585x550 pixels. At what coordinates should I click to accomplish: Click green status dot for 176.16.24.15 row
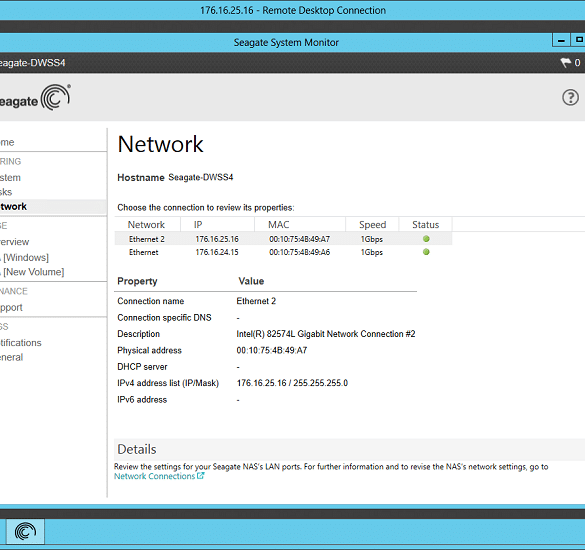(426, 252)
